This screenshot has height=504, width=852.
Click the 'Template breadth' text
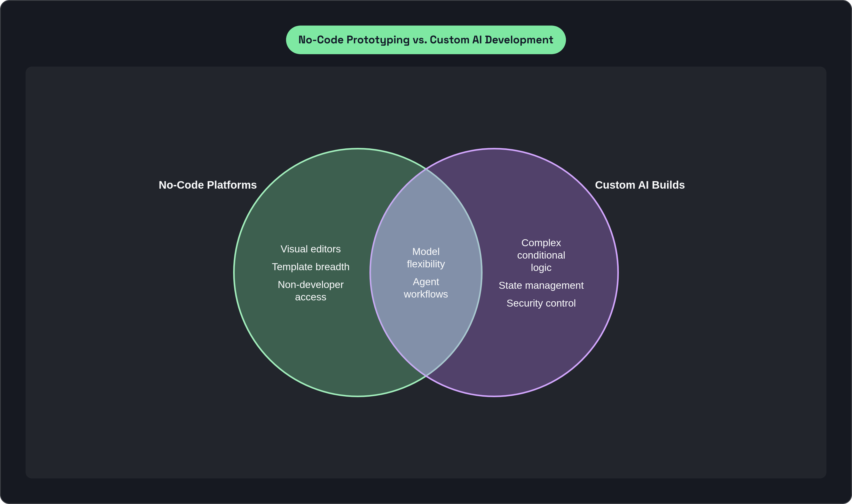311,267
